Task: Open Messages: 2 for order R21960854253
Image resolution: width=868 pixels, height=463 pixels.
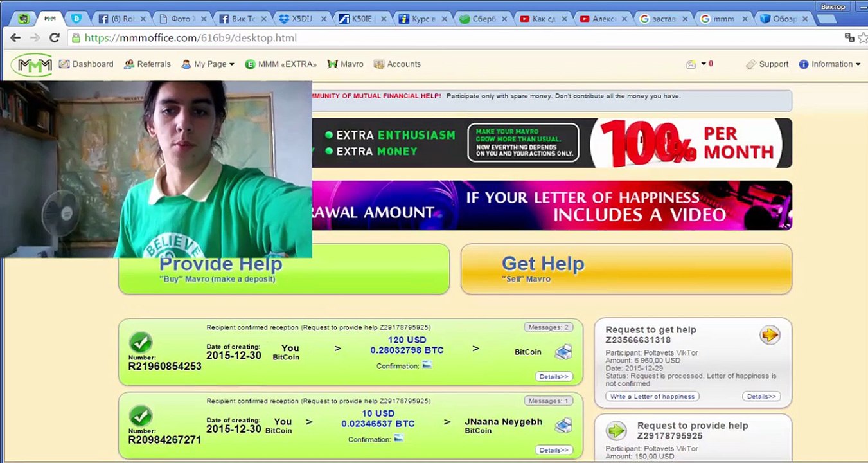Action: pos(548,327)
